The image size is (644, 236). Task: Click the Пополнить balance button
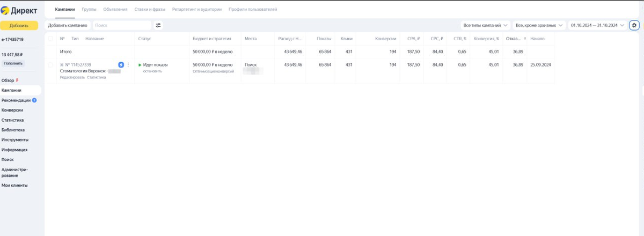pos(13,63)
